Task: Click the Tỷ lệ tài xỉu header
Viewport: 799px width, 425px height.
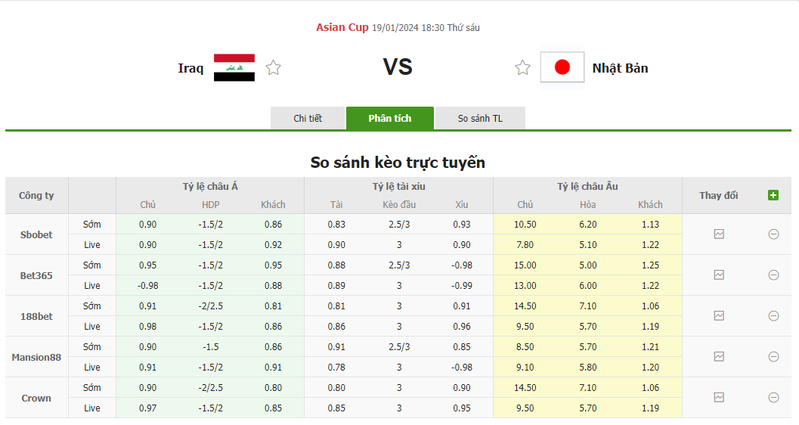Action: pos(398,187)
